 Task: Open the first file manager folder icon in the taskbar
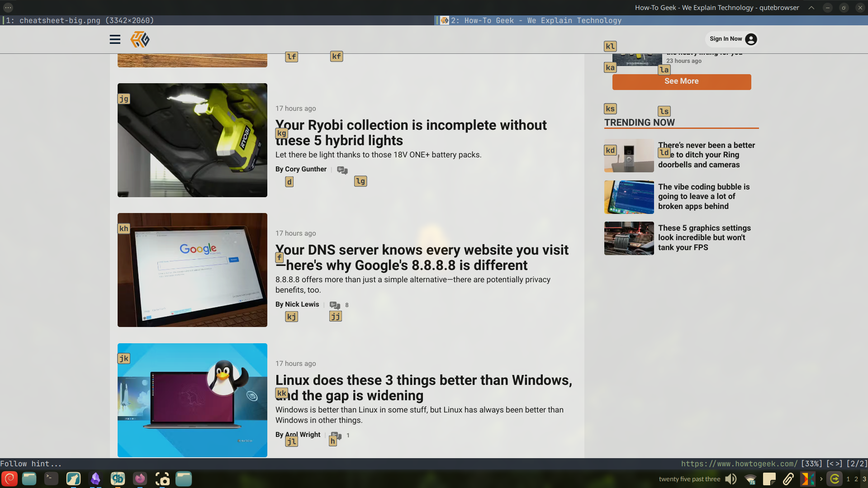pyautogui.click(x=29, y=479)
